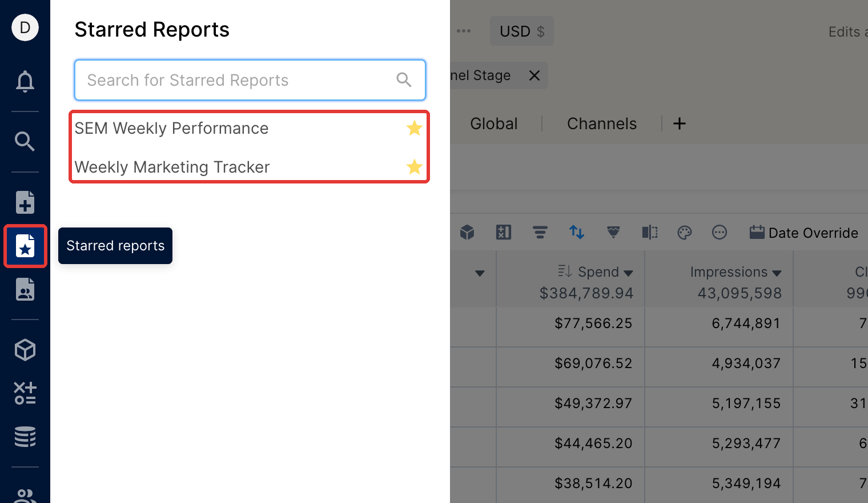Viewport: 868px width, 503px height.
Task: Focus the Search for Starred Reports field
Action: [250, 80]
